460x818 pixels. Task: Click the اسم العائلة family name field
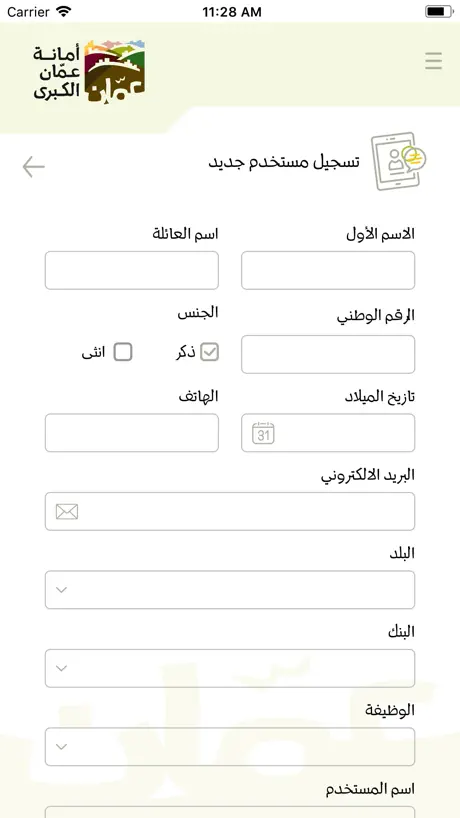click(132, 270)
